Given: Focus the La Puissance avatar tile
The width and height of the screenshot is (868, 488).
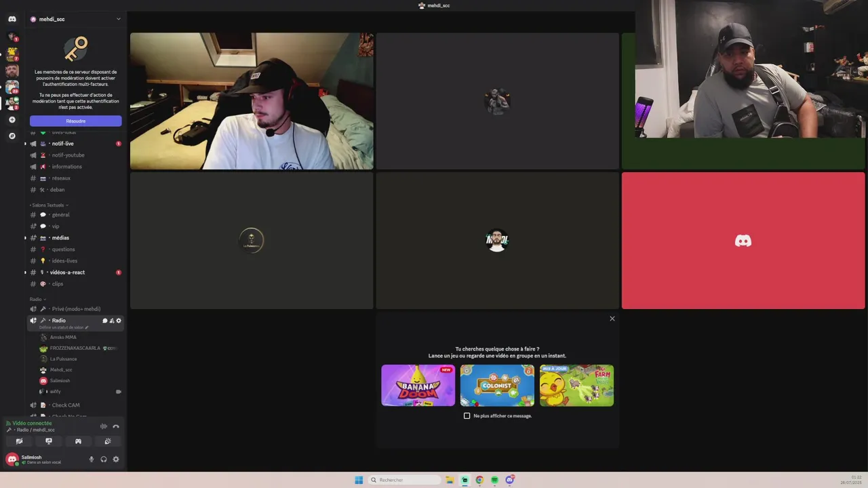Looking at the screenshot, I should point(252,241).
